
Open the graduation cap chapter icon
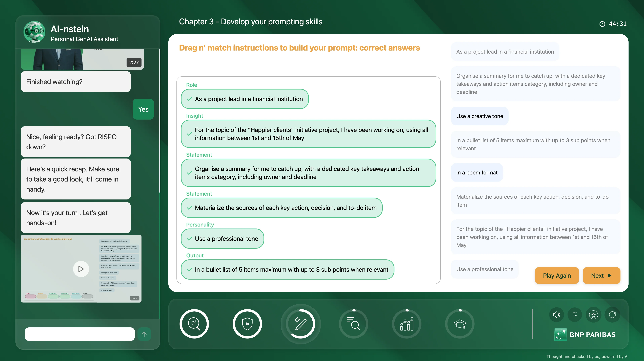pyautogui.click(x=460, y=324)
